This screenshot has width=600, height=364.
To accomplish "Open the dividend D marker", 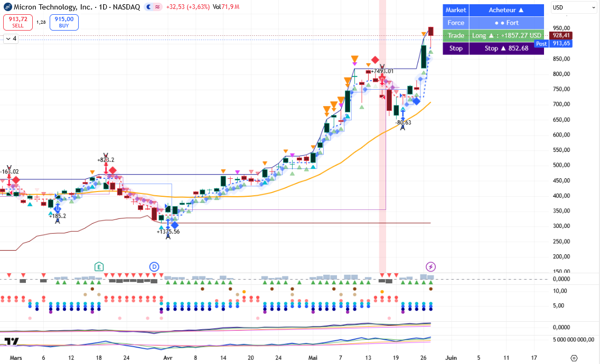I will point(154,267).
